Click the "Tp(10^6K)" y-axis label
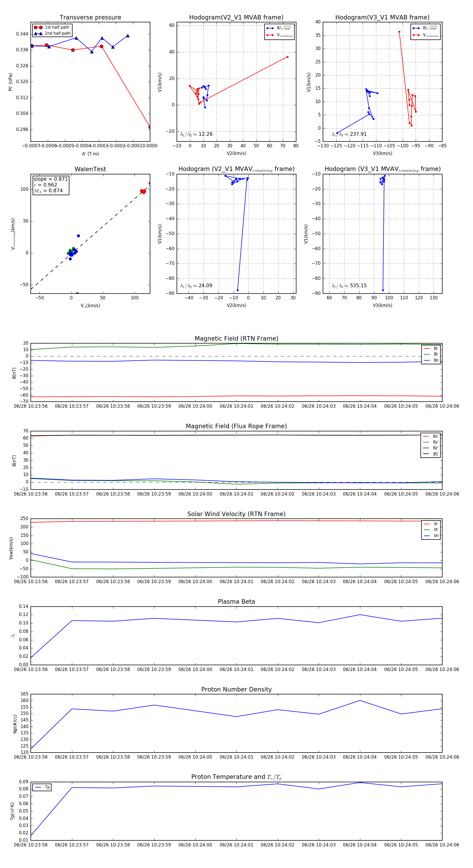 (12, 811)
